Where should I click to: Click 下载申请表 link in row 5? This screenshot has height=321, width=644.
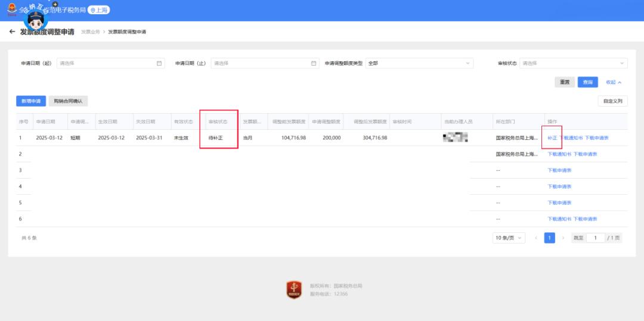(559, 203)
